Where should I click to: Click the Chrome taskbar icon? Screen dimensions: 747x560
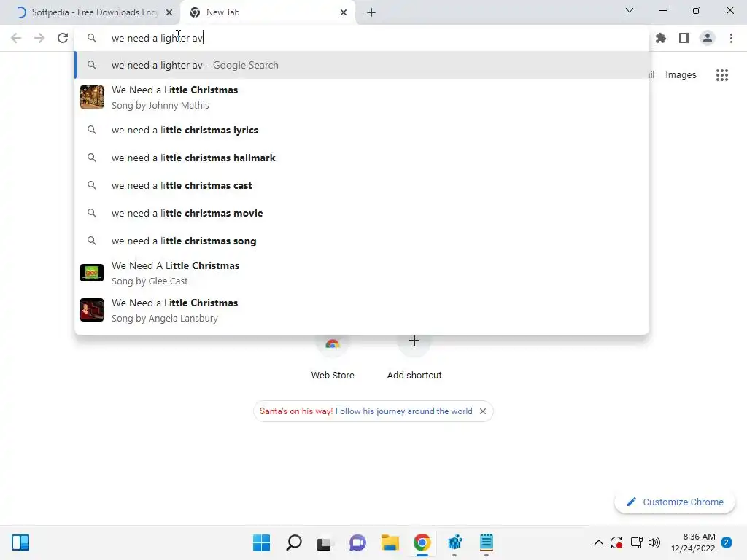(422, 542)
